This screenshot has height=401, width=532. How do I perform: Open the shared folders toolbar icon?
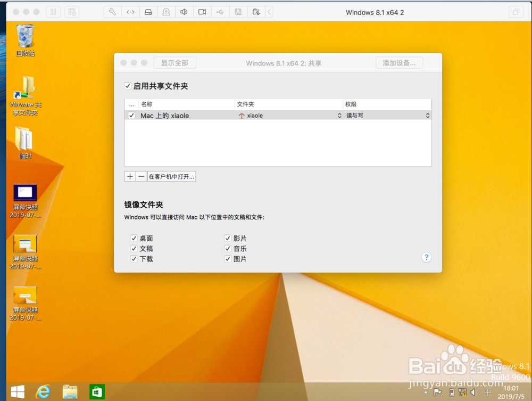pyautogui.click(x=256, y=12)
